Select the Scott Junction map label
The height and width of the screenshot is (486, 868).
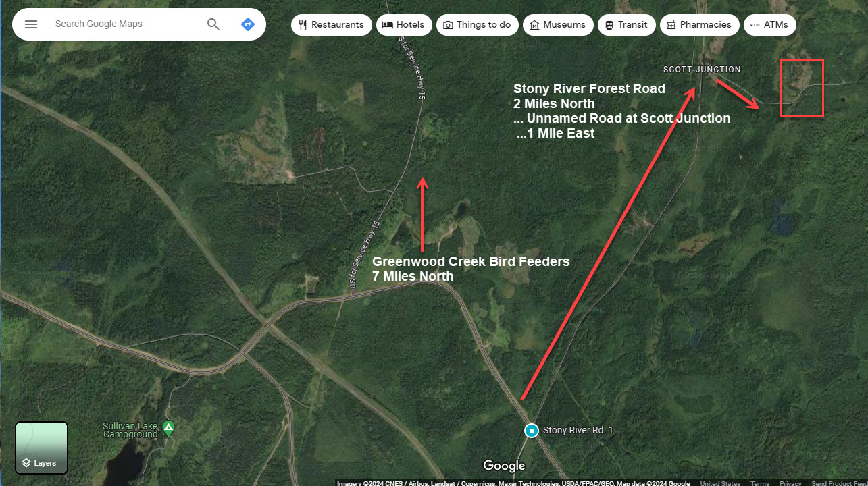pyautogui.click(x=702, y=70)
